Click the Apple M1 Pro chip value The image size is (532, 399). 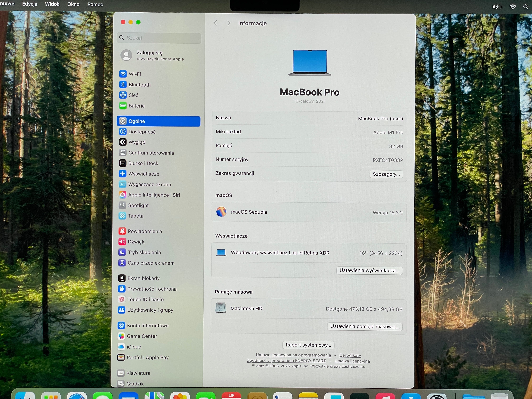pyautogui.click(x=388, y=132)
